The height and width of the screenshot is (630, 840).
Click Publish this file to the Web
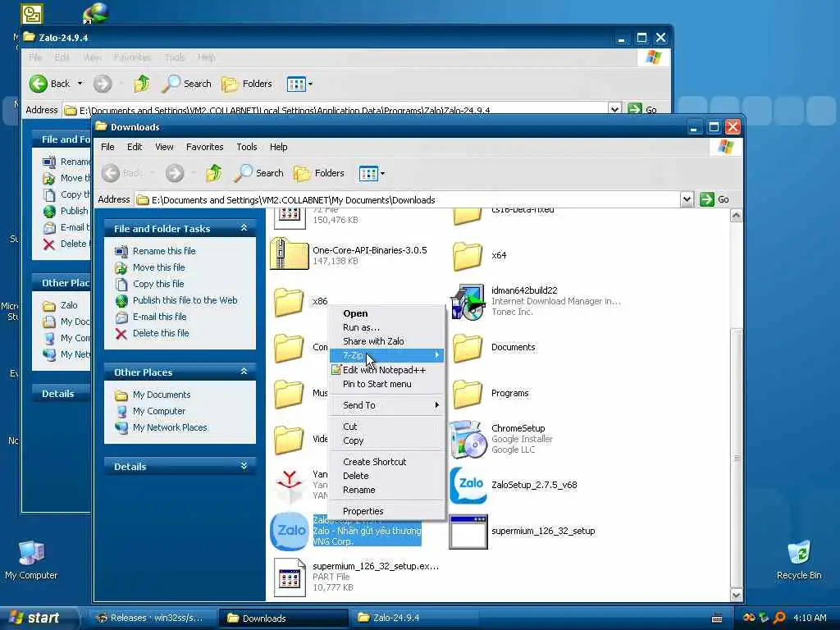click(x=185, y=300)
